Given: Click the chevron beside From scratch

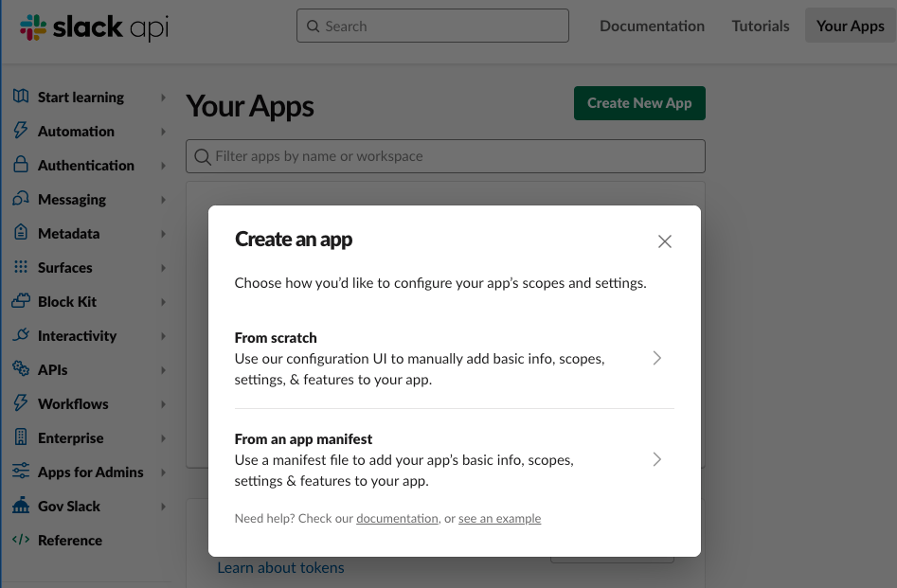Looking at the screenshot, I should coord(656,358).
